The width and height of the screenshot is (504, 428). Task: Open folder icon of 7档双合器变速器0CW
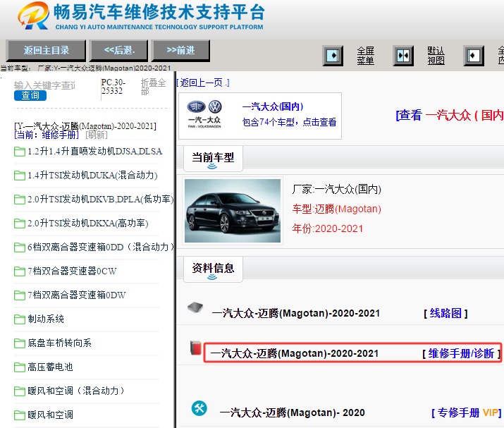pos(20,271)
